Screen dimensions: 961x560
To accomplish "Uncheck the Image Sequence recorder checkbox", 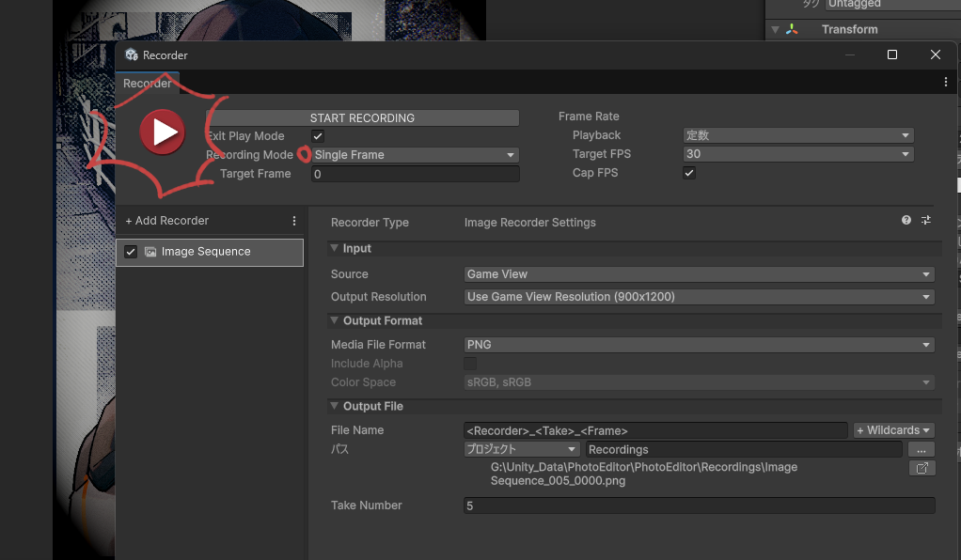I will pyautogui.click(x=131, y=252).
